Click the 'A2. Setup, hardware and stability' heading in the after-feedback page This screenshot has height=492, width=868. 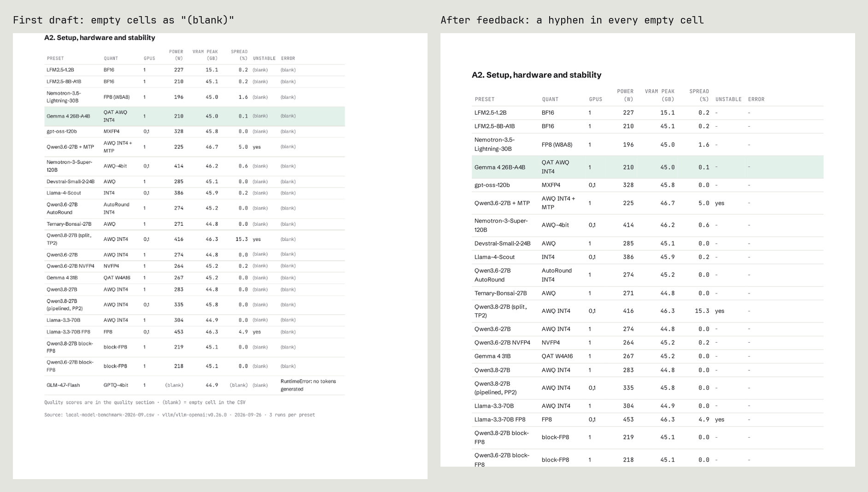536,75
